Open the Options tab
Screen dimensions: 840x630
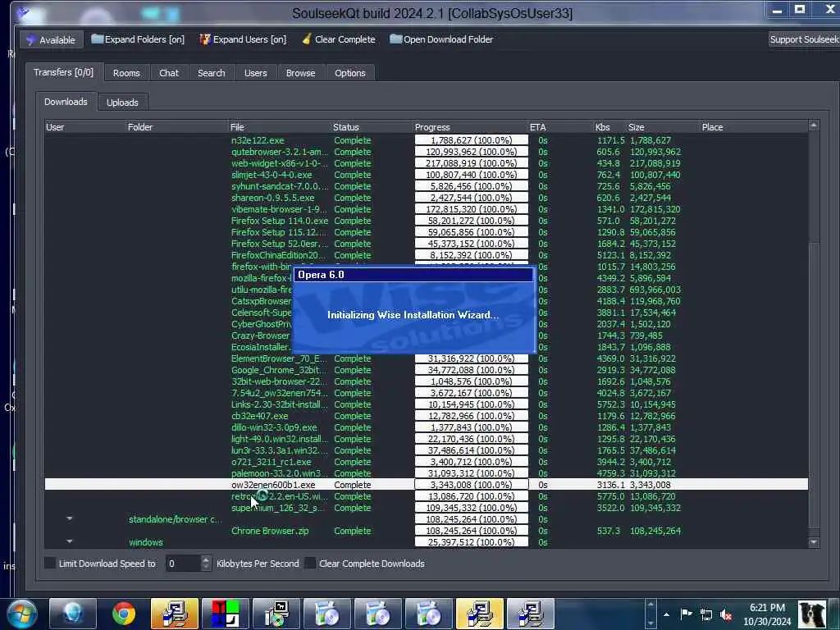[349, 73]
